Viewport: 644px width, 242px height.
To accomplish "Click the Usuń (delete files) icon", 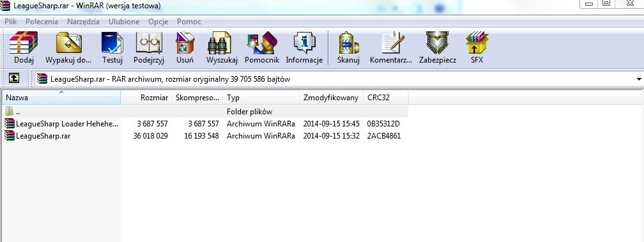I will [185, 43].
